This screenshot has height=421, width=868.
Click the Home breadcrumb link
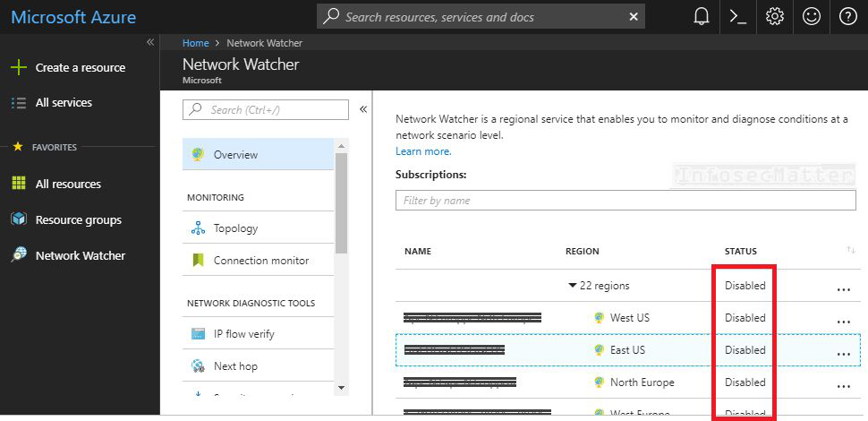point(195,43)
